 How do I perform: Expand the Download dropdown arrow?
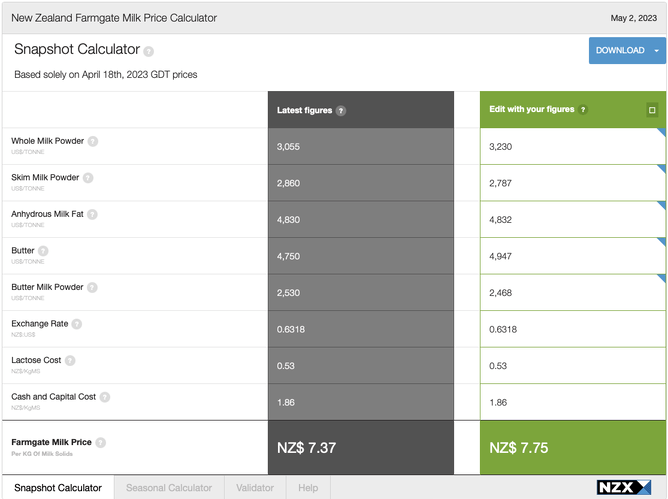657,51
